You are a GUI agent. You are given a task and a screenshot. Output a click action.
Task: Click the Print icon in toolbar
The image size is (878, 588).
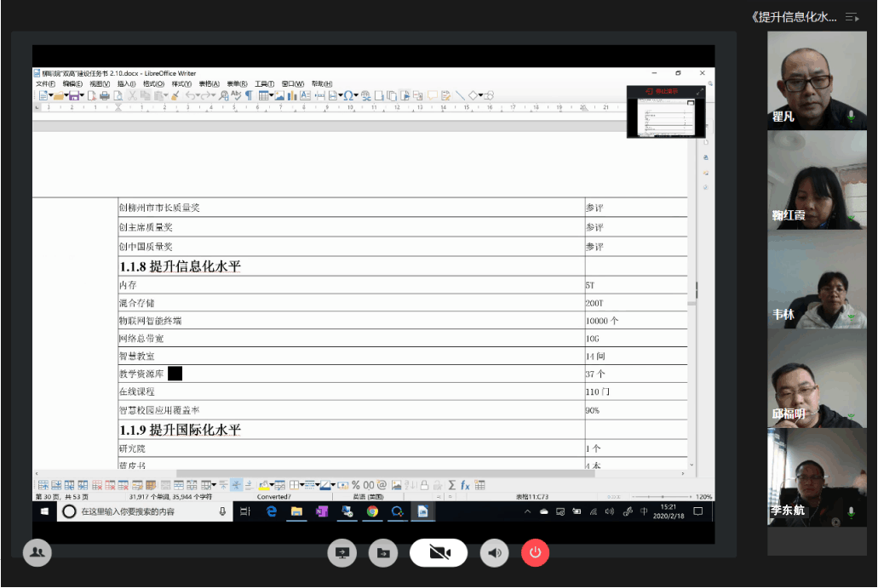click(105, 96)
